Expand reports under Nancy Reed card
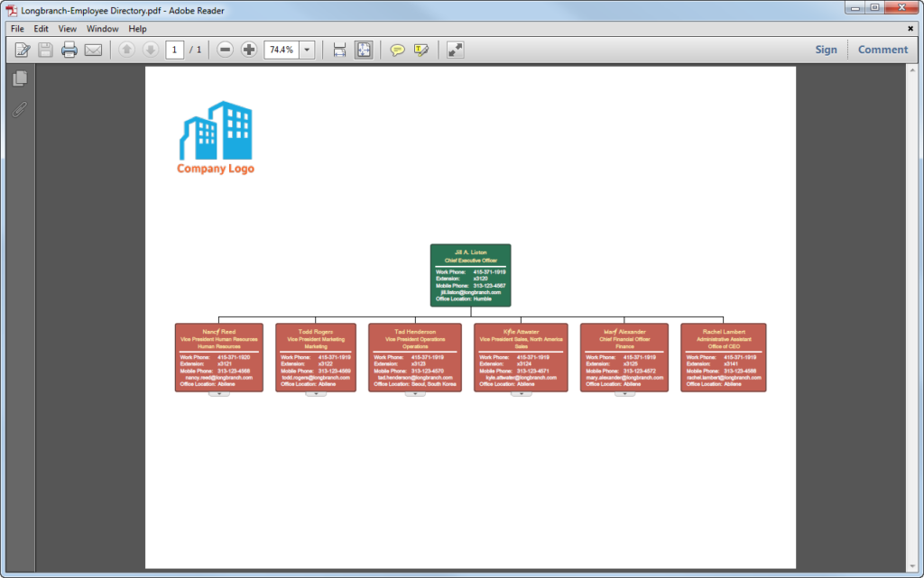Image resolution: width=924 pixels, height=578 pixels. pos(219,394)
